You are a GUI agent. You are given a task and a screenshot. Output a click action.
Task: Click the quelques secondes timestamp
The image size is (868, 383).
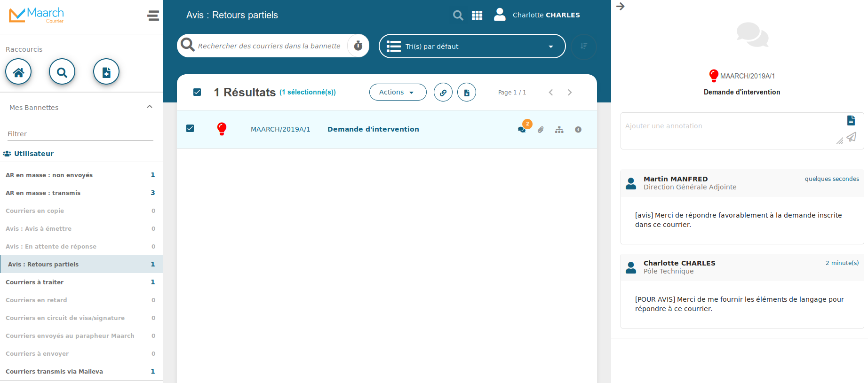(832, 179)
